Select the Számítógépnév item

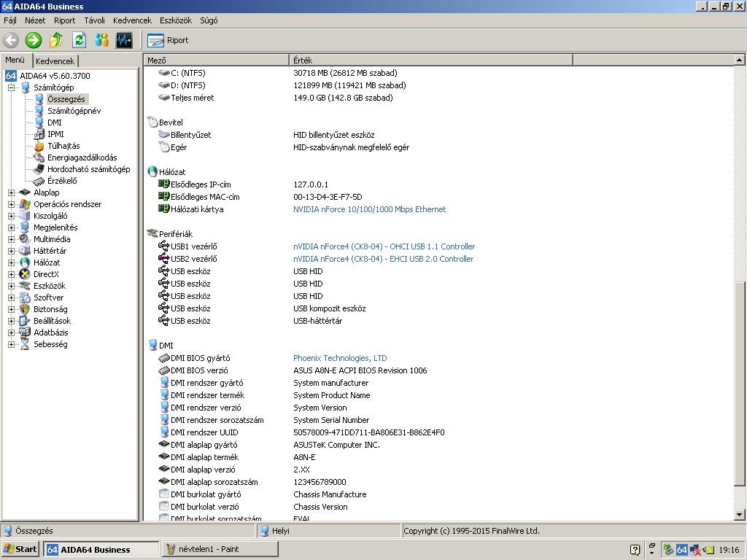click(x=74, y=111)
